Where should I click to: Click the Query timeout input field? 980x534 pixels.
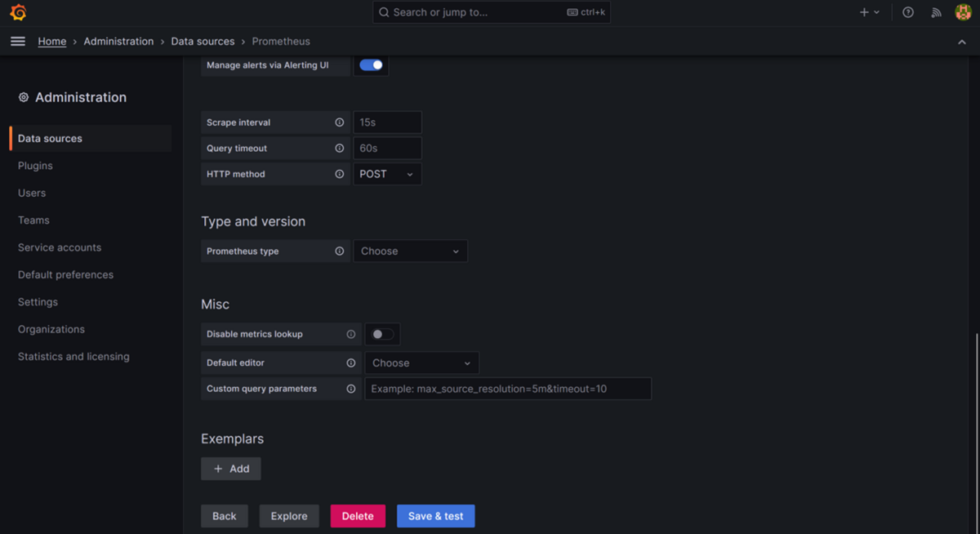point(387,149)
